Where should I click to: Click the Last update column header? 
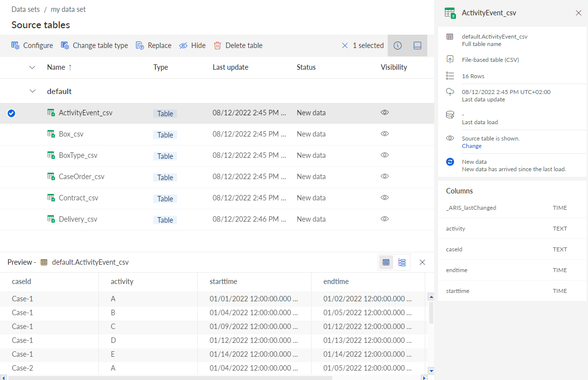click(230, 67)
